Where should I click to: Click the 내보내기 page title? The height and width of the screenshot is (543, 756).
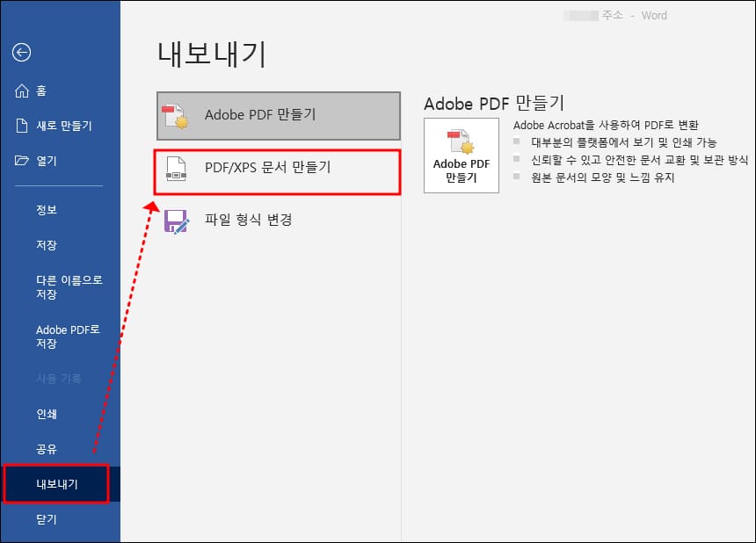point(212,54)
